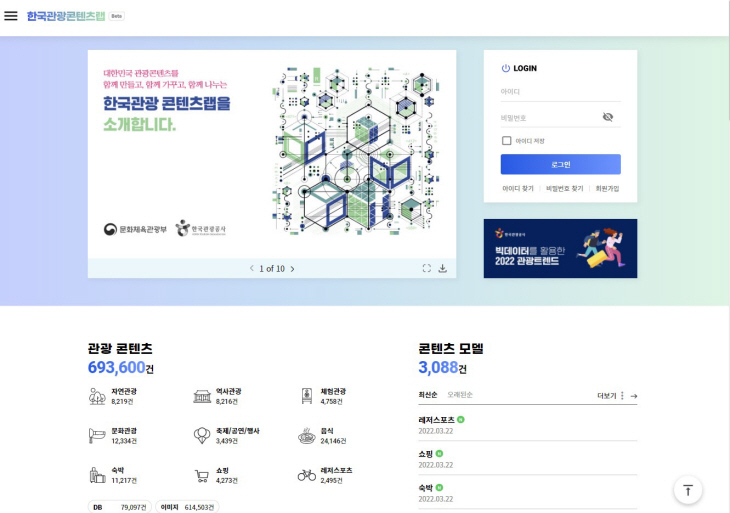
Task: Toggle password visibility eye icon
Action: [608, 117]
